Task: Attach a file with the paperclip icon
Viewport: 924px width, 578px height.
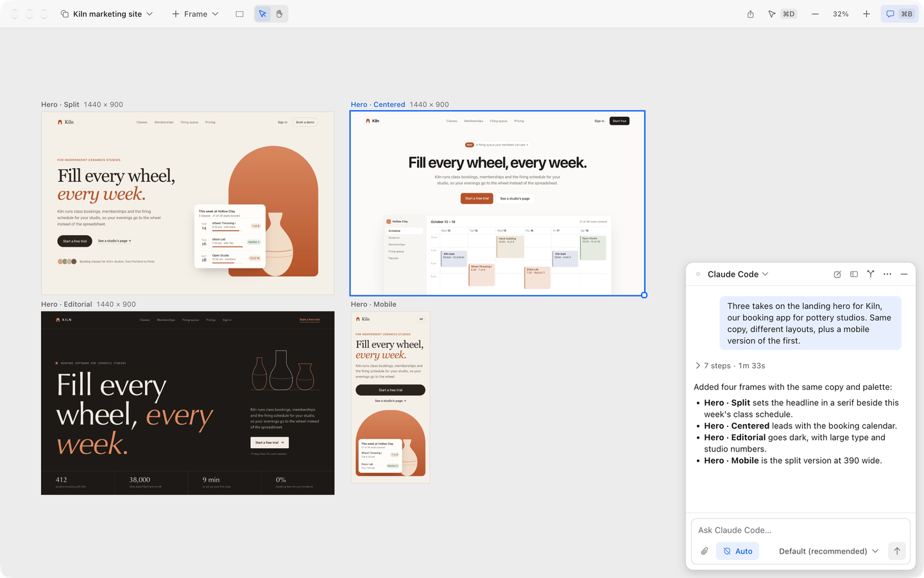Action: click(705, 551)
